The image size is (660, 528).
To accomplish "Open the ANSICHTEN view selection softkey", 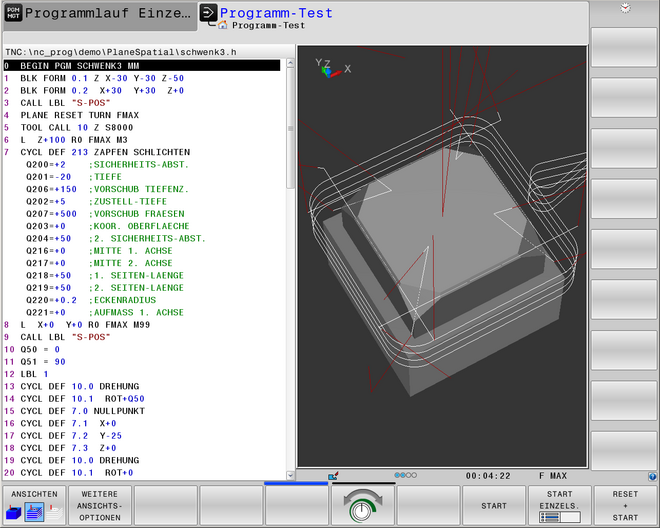I will pos(33,506).
